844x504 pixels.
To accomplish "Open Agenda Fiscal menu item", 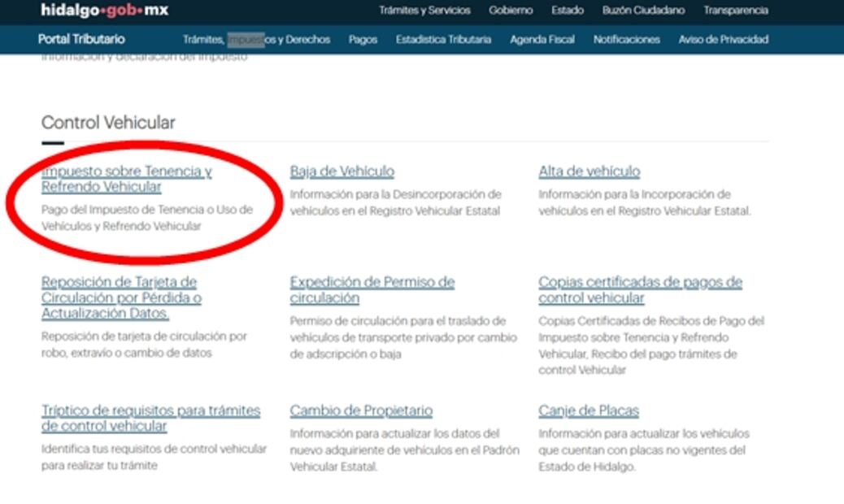I will [x=542, y=39].
